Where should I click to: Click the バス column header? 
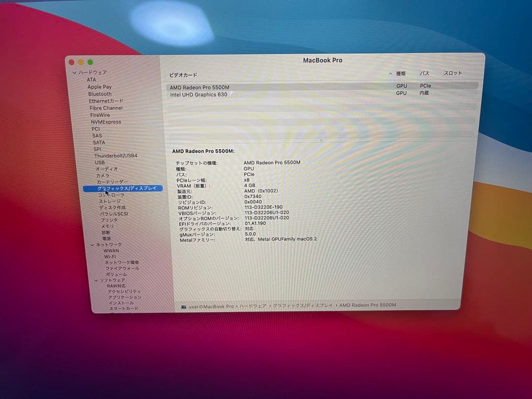click(x=424, y=73)
